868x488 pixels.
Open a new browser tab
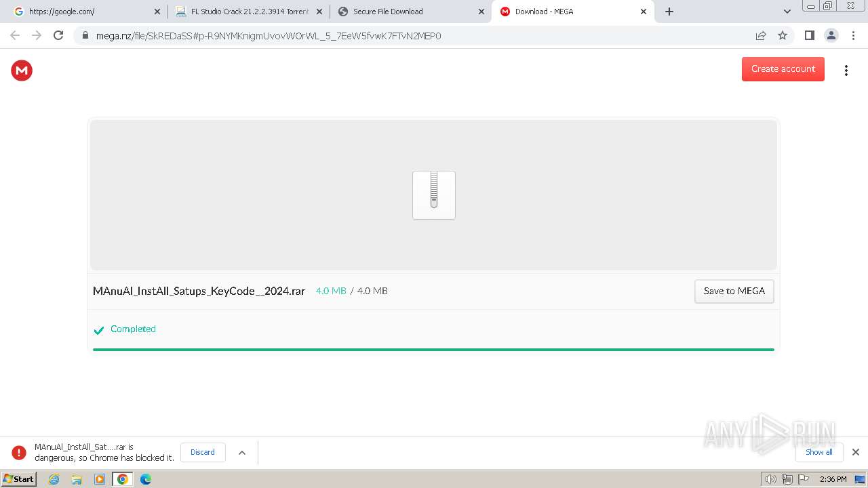click(x=669, y=12)
